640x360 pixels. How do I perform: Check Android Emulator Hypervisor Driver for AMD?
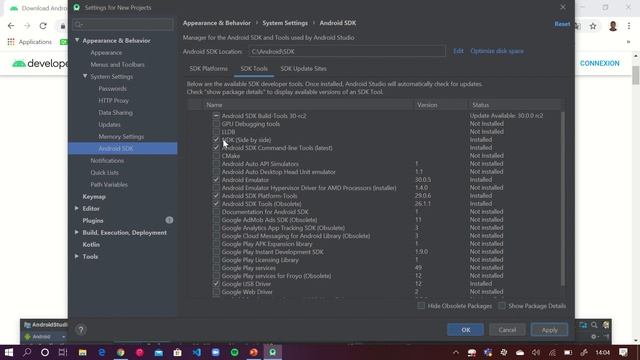(x=216, y=188)
